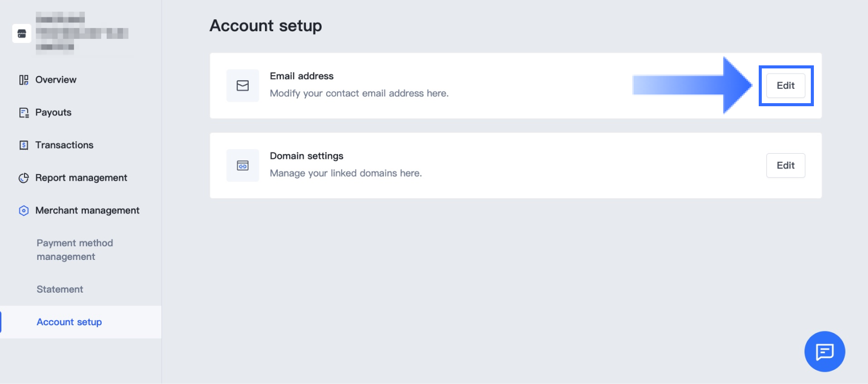Screen dimensions: 868x384
Task: Edit the Domain settings
Action: click(x=785, y=165)
